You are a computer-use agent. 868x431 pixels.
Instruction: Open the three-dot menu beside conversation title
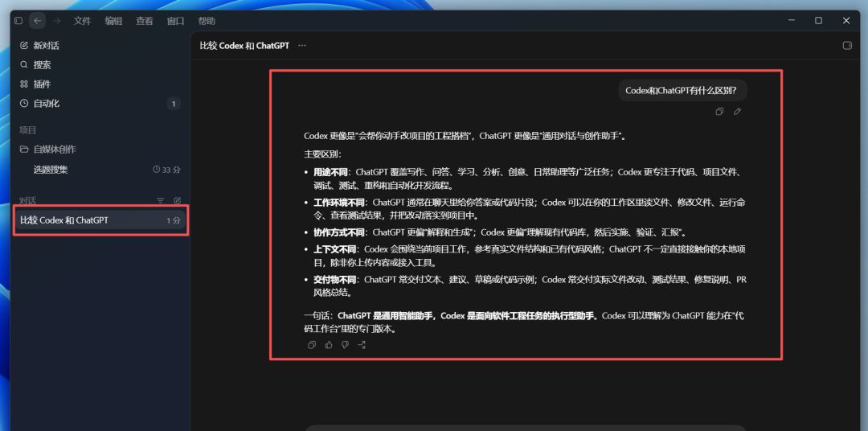pos(301,45)
